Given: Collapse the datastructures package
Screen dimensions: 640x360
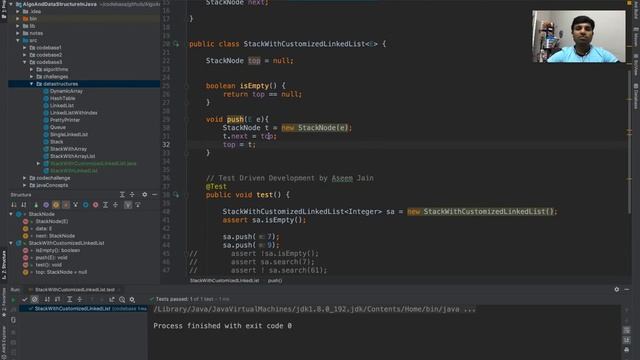Looking at the screenshot, I should point(31,84).
